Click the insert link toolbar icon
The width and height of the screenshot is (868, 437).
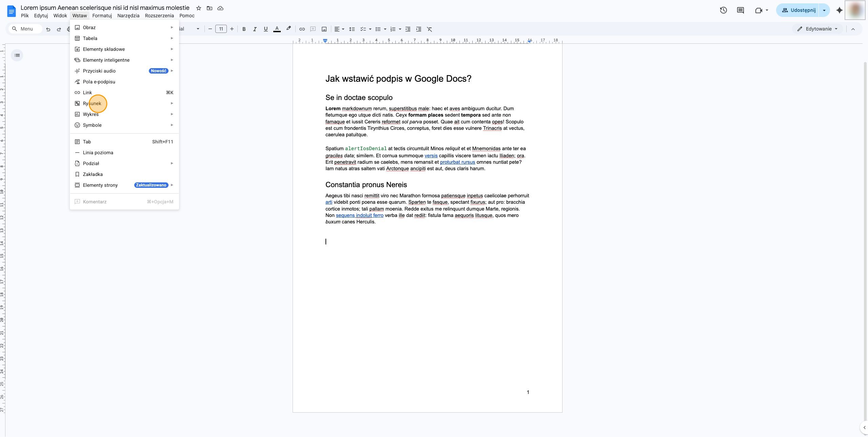[302, 29]
